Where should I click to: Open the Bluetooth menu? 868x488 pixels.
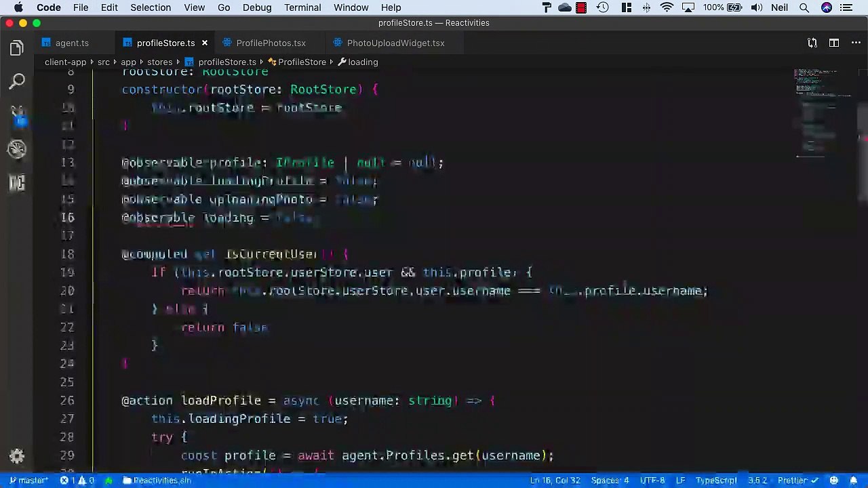pos(646,7)
